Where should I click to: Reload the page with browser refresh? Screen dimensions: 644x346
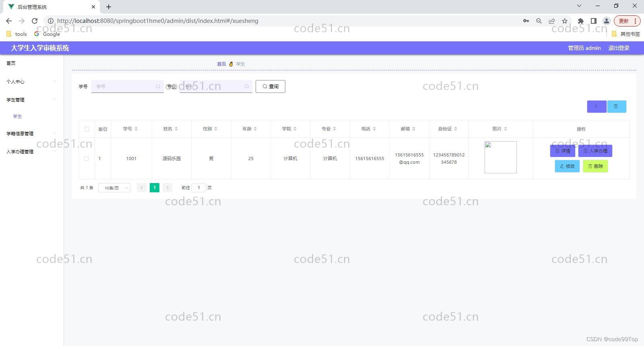pos(35,21)
